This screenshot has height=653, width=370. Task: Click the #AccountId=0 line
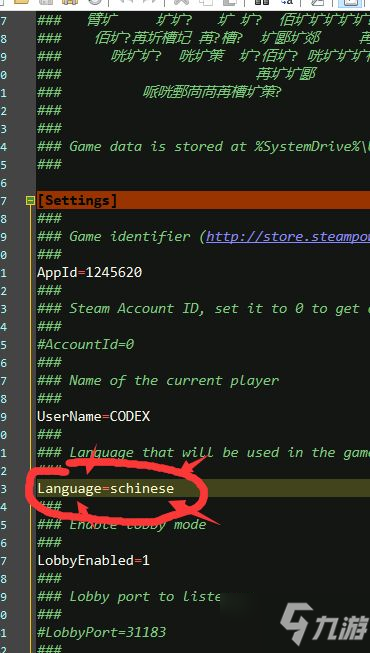86,344
